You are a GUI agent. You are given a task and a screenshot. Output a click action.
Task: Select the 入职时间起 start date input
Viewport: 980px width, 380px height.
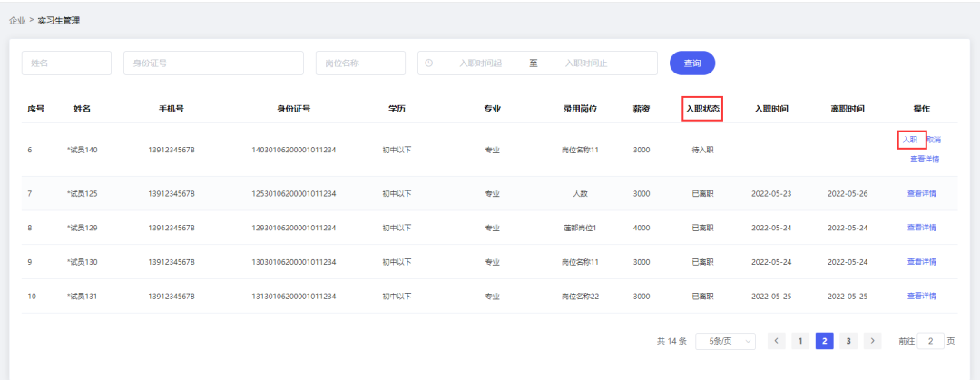coord(480,63)
